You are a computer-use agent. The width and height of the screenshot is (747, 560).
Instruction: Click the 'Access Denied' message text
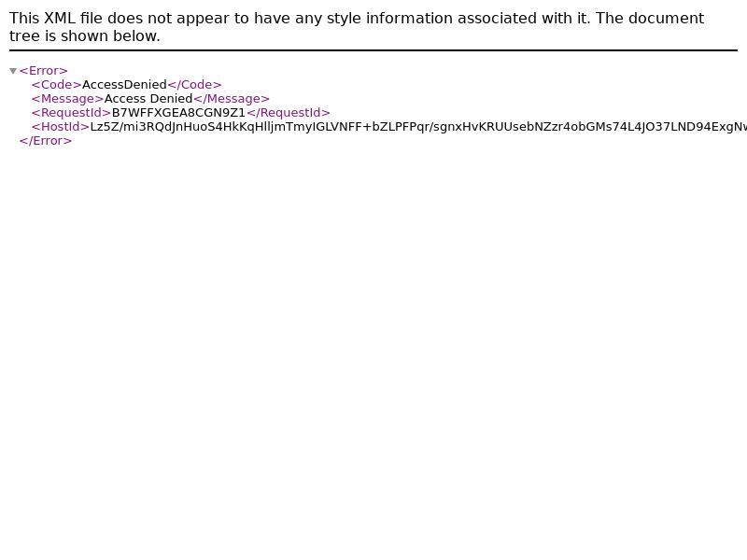[x=148, y=99]
